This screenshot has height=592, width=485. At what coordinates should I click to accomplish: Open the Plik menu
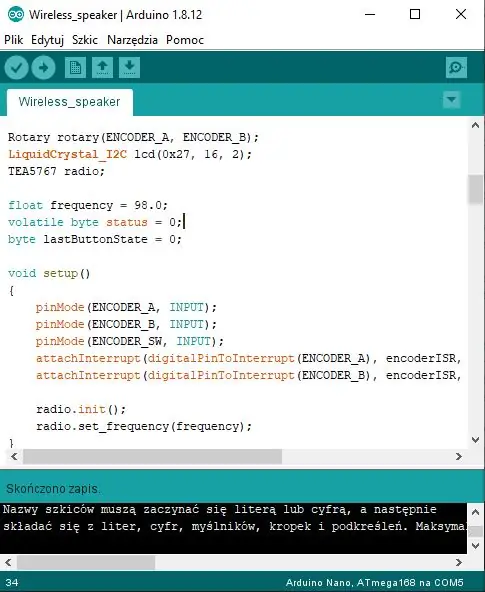14,40
